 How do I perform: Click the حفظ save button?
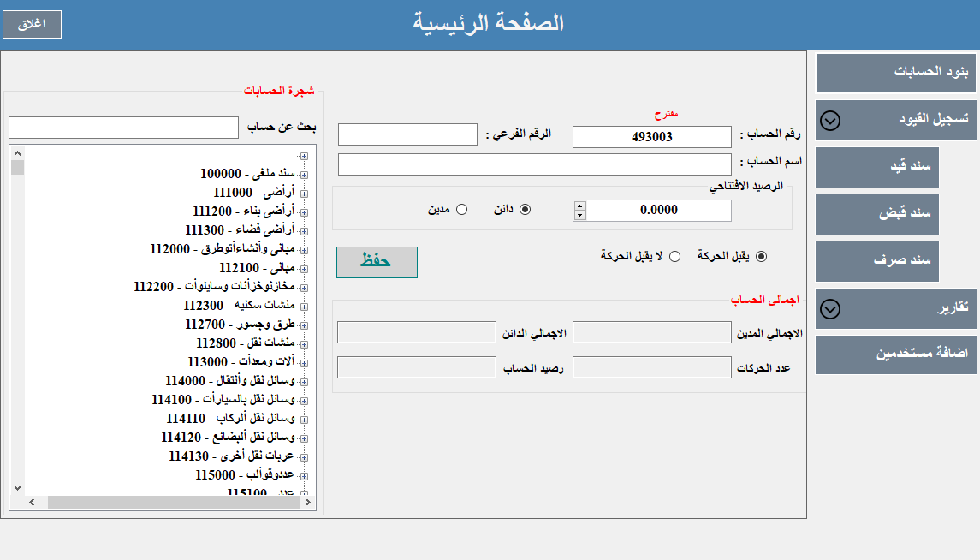[x=377, y=262]
